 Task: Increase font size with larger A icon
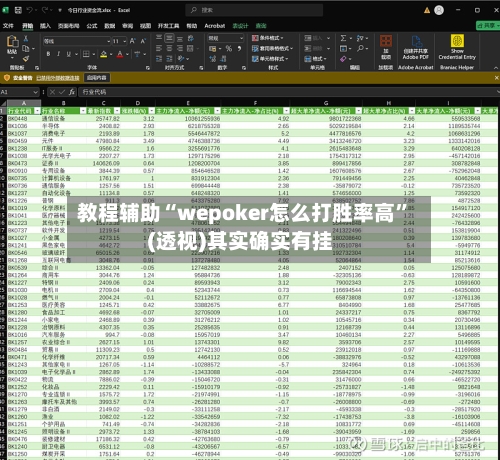(x=133, y=41)
